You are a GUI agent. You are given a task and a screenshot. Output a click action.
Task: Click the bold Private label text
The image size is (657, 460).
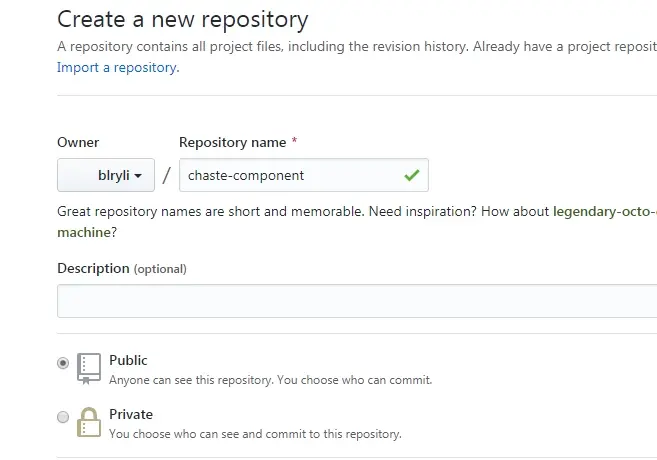[131, 414]
